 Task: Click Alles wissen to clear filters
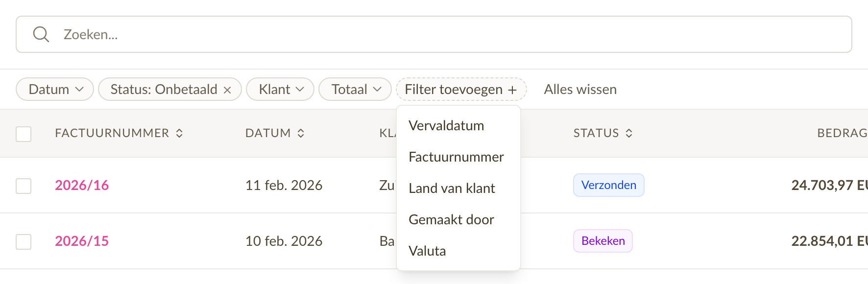580,89
